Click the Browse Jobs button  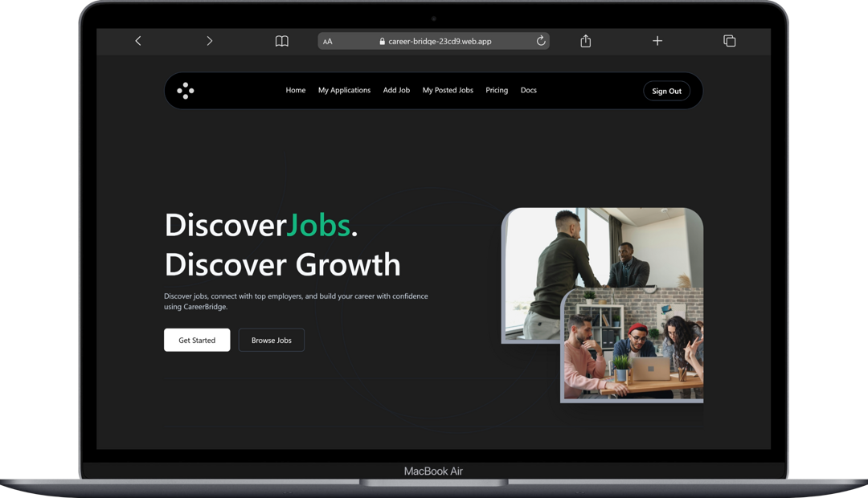(272, 340)
